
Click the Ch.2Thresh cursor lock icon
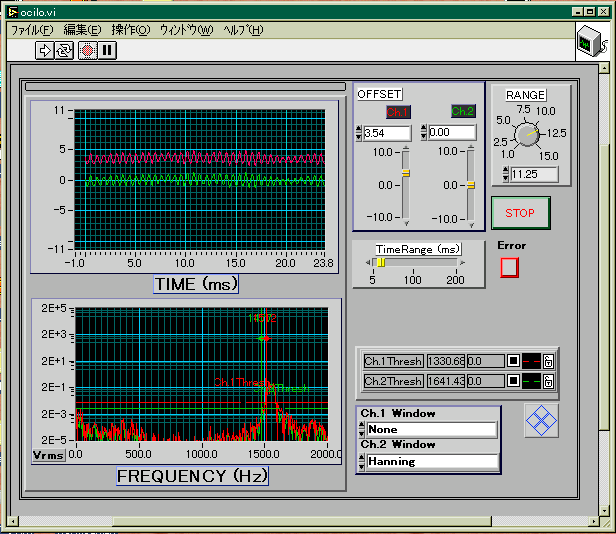point(549,381)
